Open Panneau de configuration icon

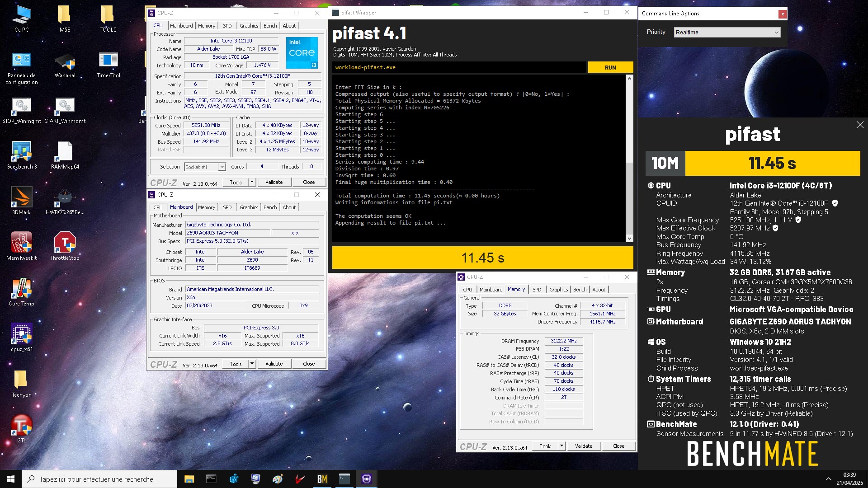pos(21,68)
